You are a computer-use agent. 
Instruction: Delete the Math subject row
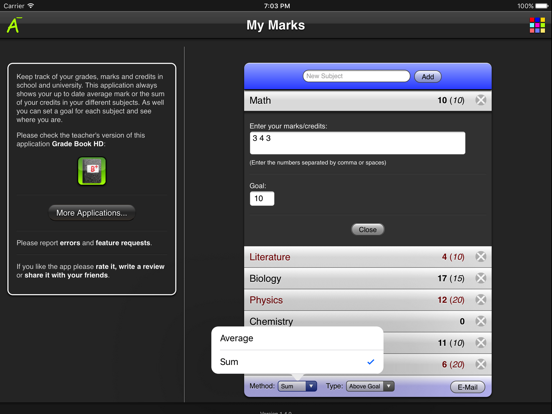pyautogui.click(x=481, y=100)
